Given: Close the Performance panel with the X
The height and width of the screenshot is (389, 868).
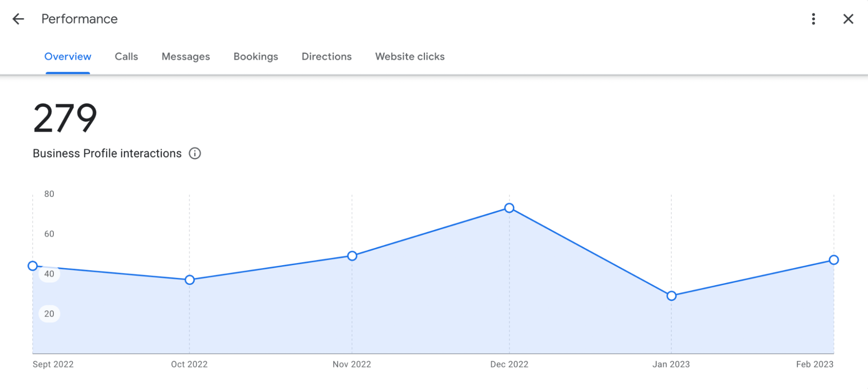Looking at the screenshot, I should tap(848, 19).
